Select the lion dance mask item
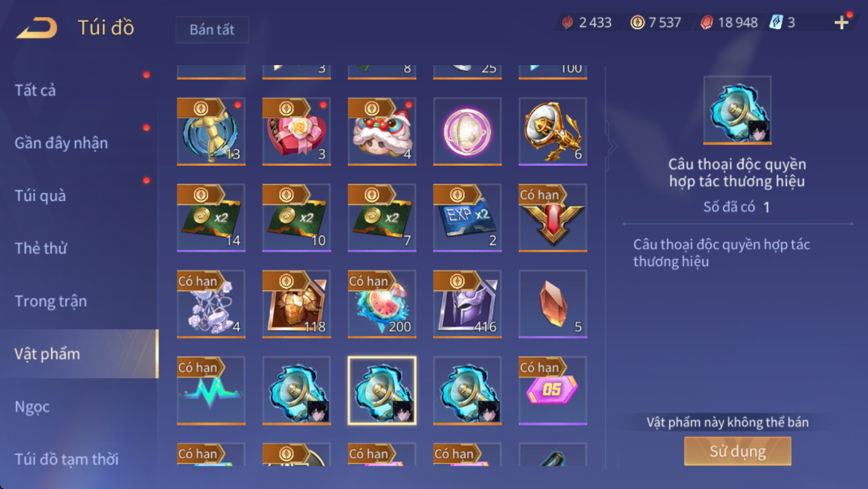 click(382, 131)
